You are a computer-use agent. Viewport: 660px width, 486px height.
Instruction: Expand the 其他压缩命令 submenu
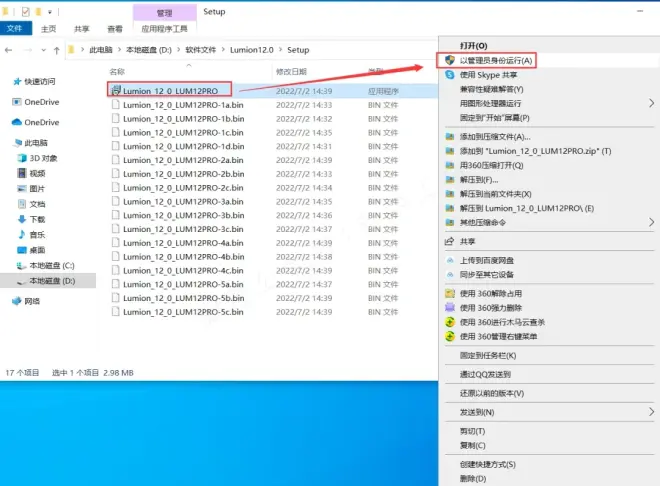651,222
